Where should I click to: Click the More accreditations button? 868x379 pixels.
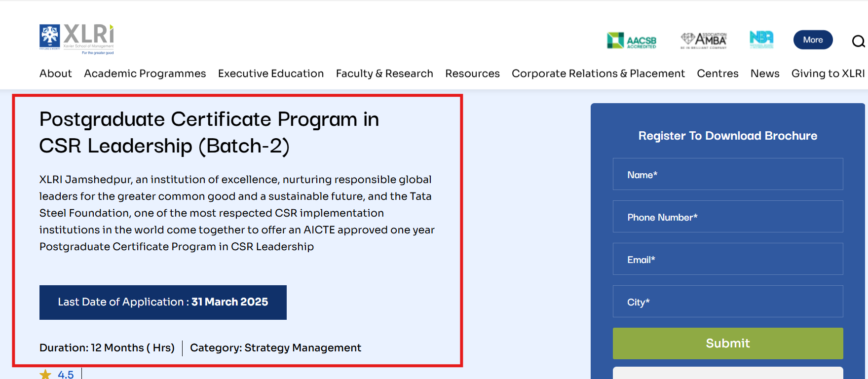813,40
